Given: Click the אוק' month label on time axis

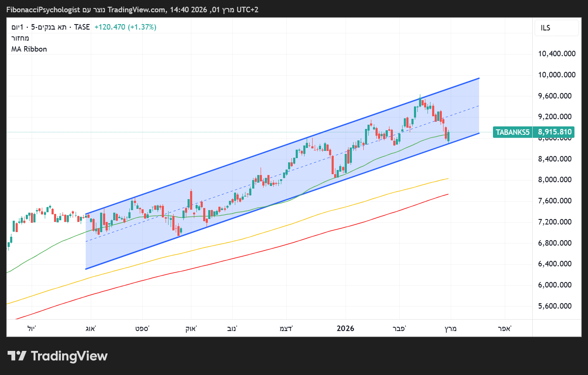Looking at the screenshot, I should pos(191,328).
